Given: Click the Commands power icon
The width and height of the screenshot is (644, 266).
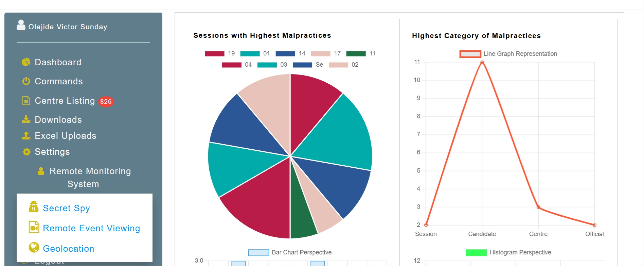Looking at the screenshot, I should point(26,81).
